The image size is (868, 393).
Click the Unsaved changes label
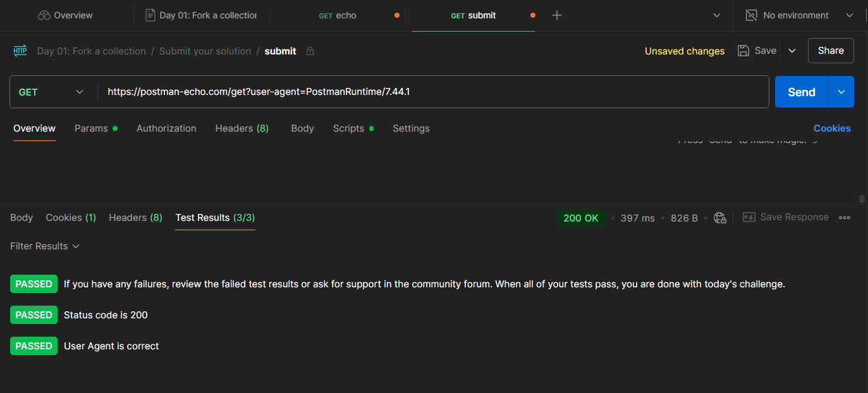pos(685,51)
